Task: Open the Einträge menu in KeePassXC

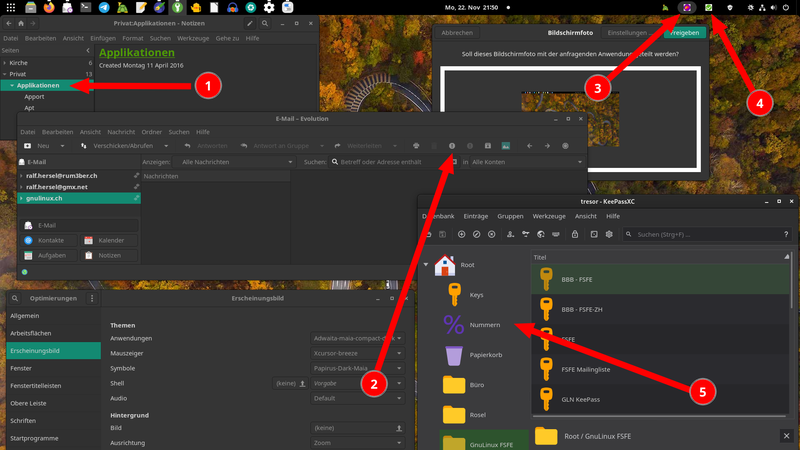Action: point(476,216)
